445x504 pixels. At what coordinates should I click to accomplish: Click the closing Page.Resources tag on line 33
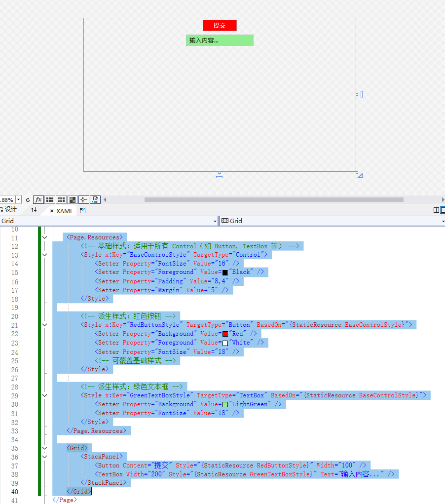coord(96,431)
